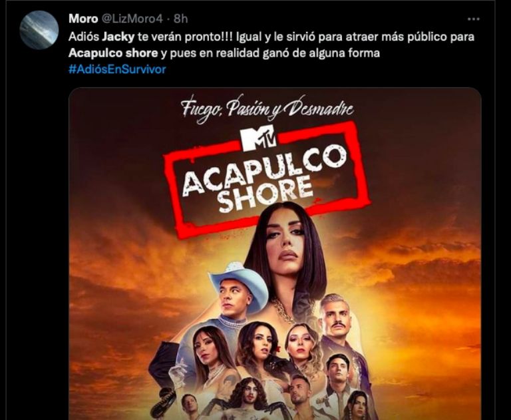This screenshot has width=511, height=420.
Task: Click the Fuego, Pasión y Desmadre tagline
Action: pos(267,108)
